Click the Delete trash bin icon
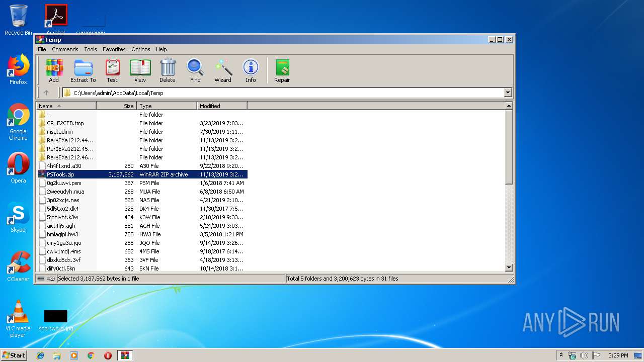Viewport: 644px width, 362px height. [x=168, y=71]
